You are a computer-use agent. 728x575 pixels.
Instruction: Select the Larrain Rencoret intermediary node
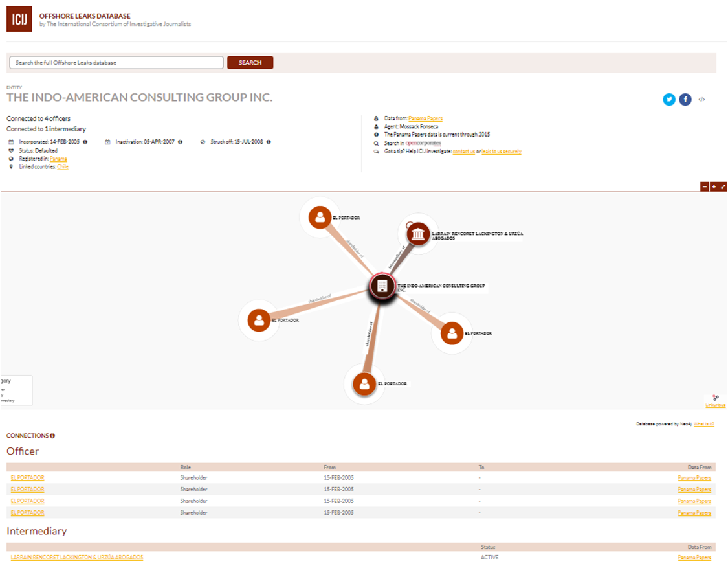coord(418,234)
